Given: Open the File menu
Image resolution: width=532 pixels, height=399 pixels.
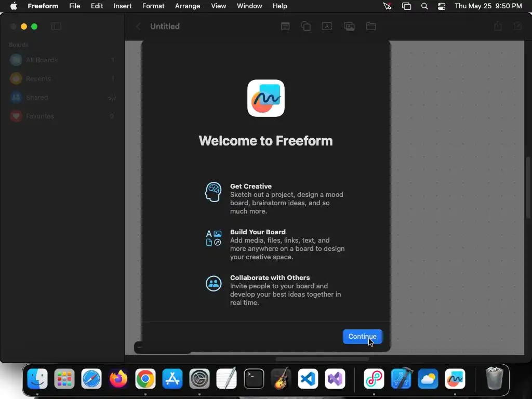Looking at the screenshot, I should (x=75, y=6).
